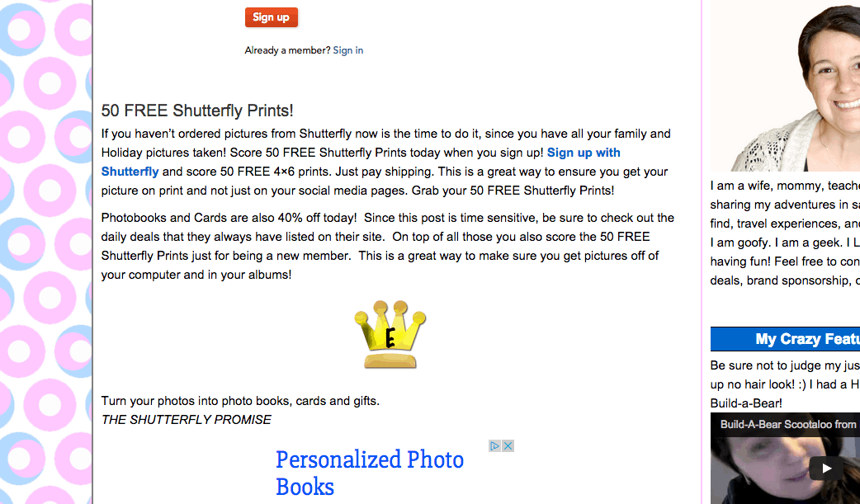The image size is (860, 504).
Task: Click the Build-a-Bear sidebar description text
Action: (x=785, y=384)
